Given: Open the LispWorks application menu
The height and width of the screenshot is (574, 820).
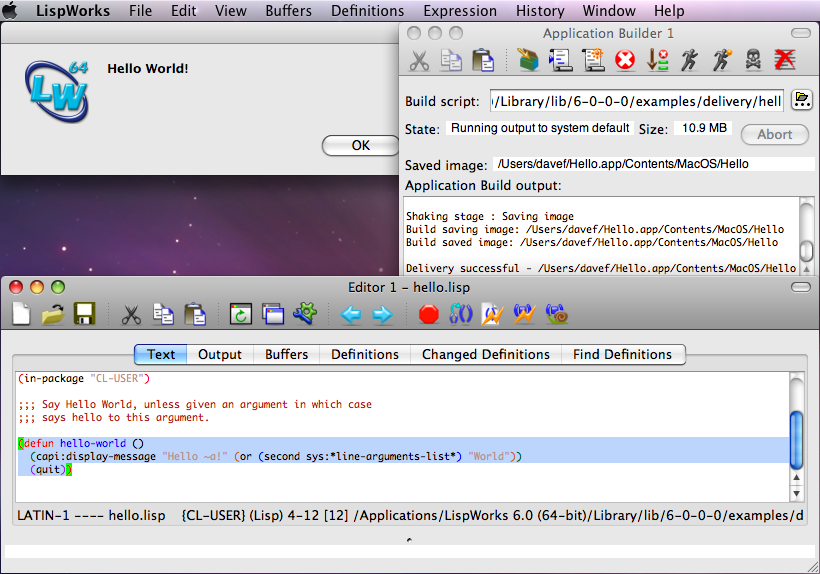Looking at the screenshot, I should click(73, 10).
